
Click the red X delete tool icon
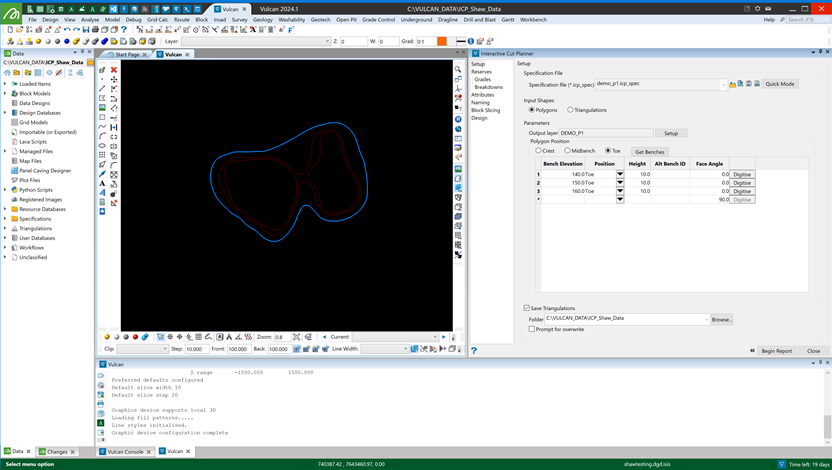pos(114,70)
